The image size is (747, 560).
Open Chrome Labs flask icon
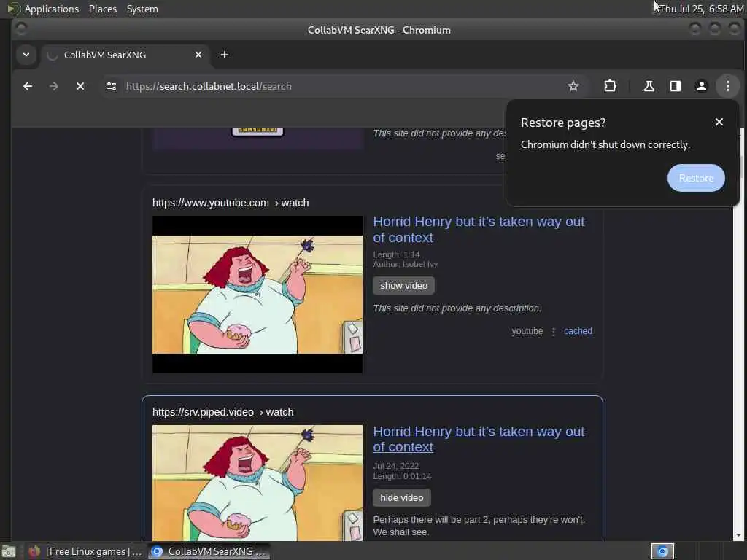tap(649, 86)
